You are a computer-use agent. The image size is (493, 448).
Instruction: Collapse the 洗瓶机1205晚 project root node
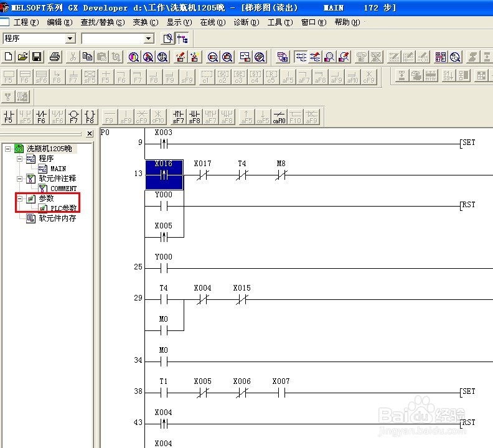[8, 149]
